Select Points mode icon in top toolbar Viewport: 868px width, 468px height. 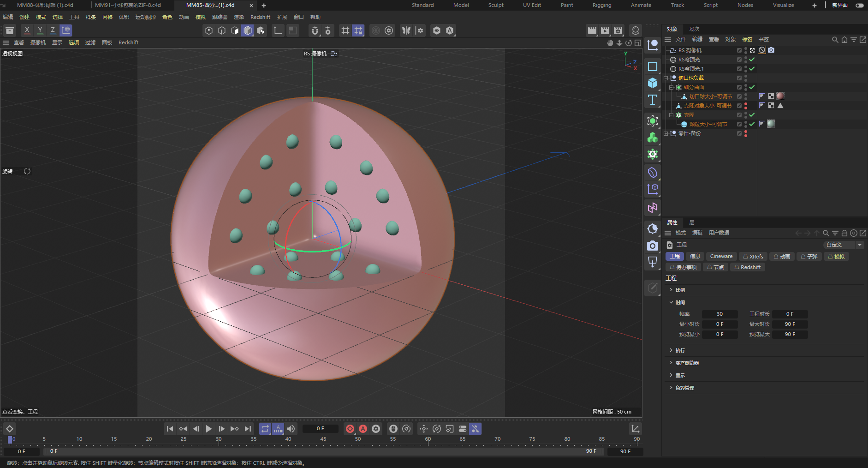[x=209, y=30]
